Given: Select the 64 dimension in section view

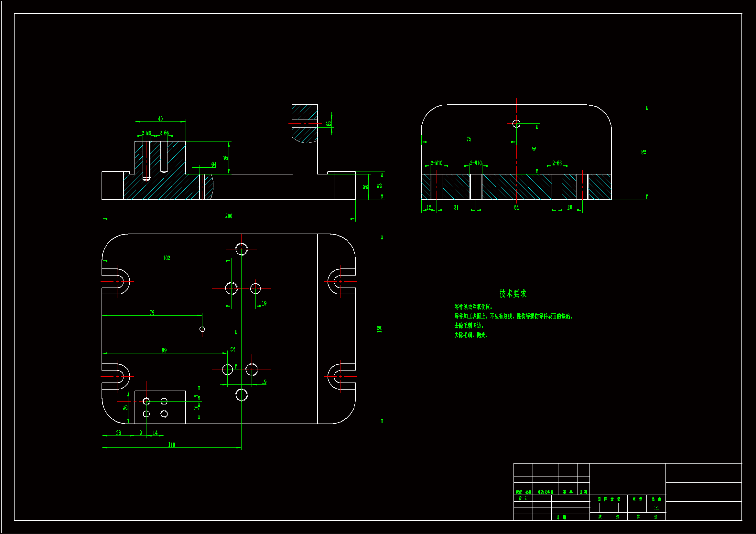Looking at the screenshot, I should point(516,207).
